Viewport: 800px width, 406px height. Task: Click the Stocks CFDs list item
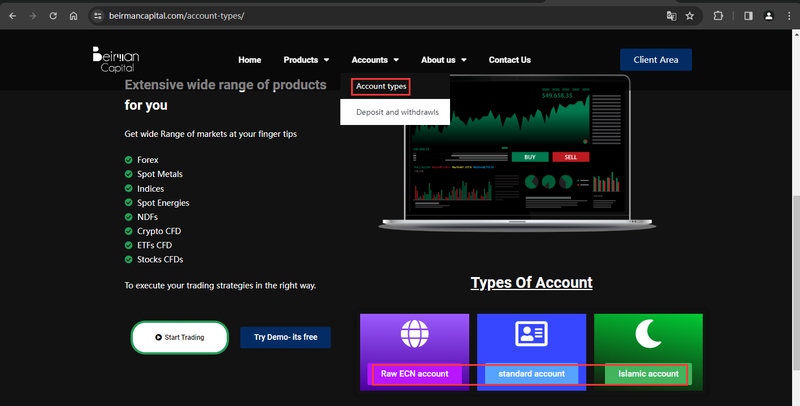pyautogui.click(x=160, y=260)
